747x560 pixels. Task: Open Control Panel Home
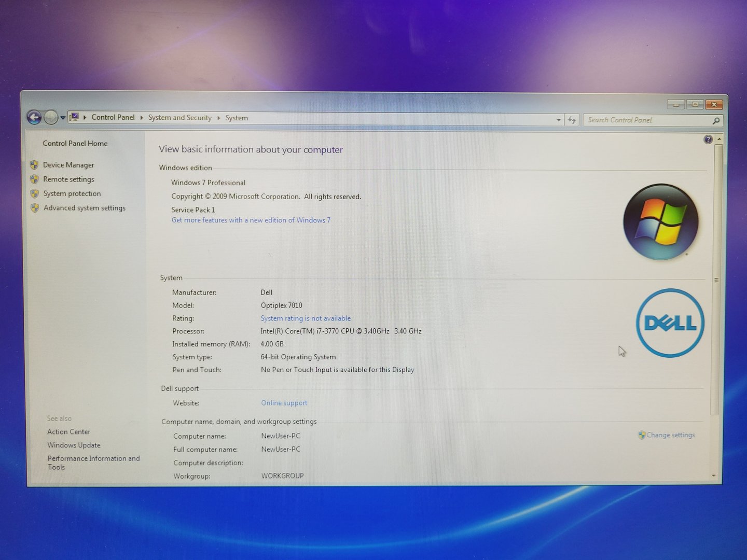pyautogui.click(x=75, y=143)
